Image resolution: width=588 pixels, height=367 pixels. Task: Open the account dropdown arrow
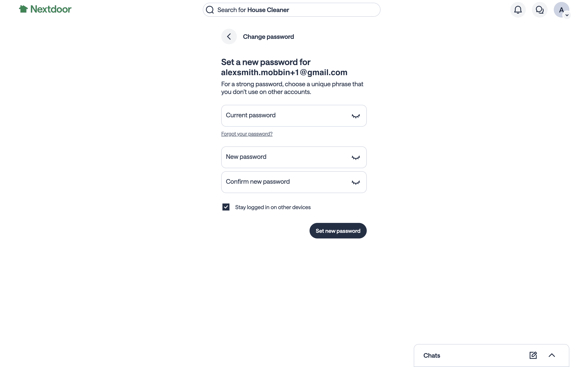pyautogui.click(x=567, y=15)
